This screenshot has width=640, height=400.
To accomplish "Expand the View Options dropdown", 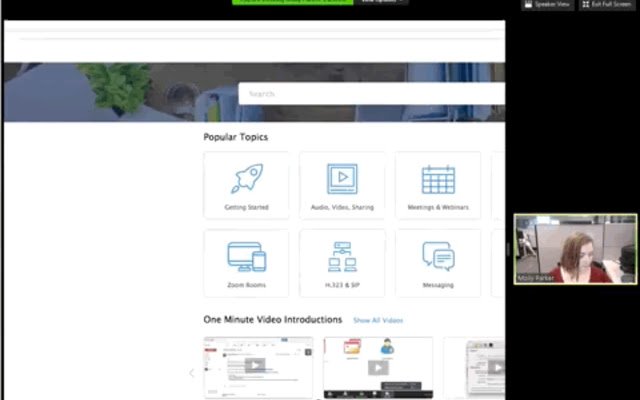I will (382, 2).
